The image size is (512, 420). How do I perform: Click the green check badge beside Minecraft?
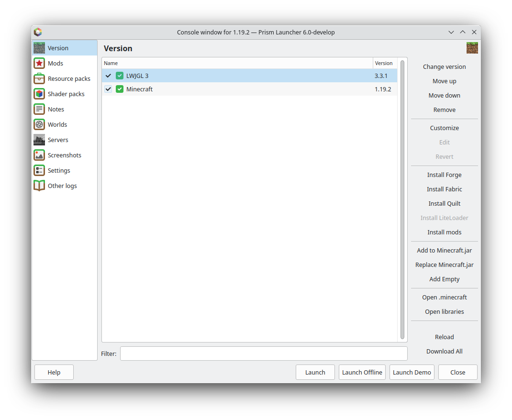119,89
